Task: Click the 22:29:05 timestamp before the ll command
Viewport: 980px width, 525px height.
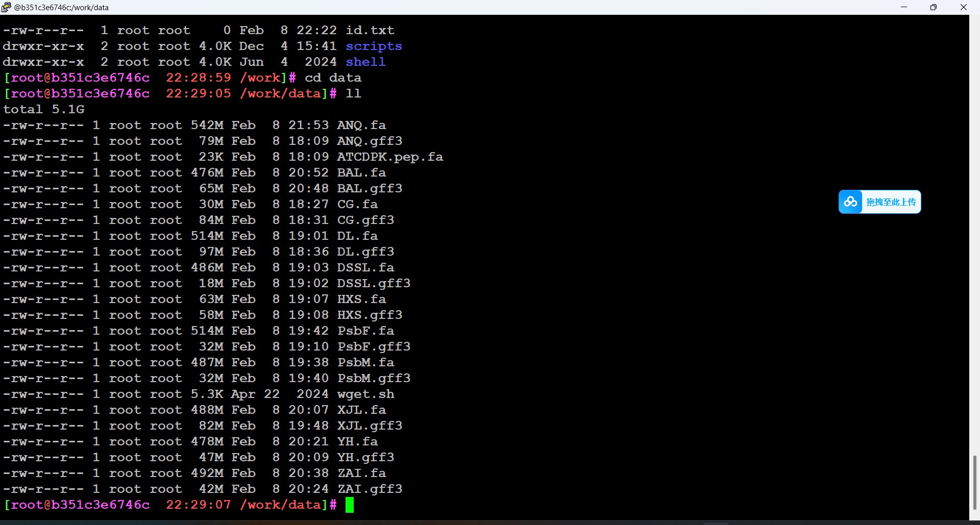Action: tap(198, 94)
